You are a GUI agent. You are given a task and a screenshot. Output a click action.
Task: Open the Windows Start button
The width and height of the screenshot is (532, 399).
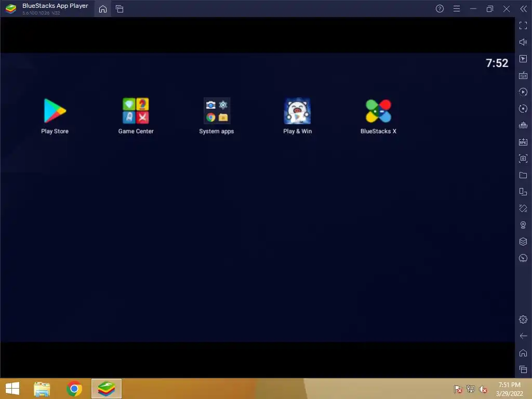tap(12, 389)
